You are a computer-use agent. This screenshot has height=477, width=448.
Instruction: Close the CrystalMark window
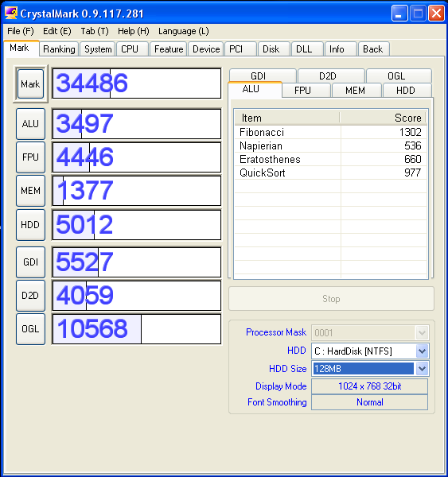coord(436,14)
